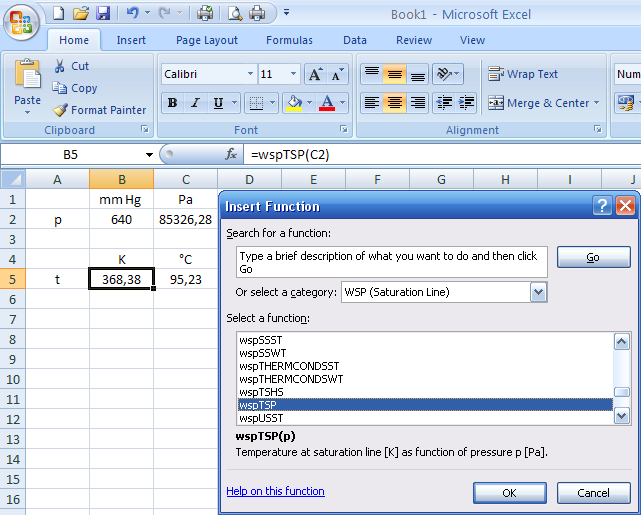
Task: Click the Go search button
Action: coord(594,257)
